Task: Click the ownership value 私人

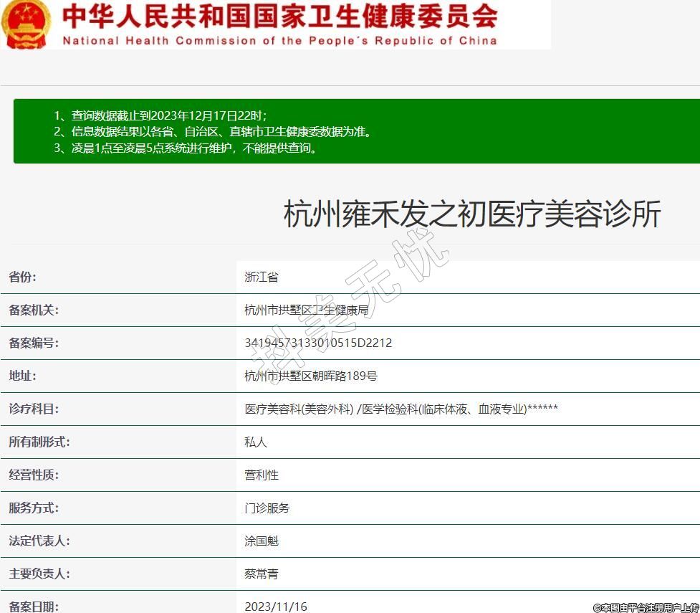Action: [255, 442]
